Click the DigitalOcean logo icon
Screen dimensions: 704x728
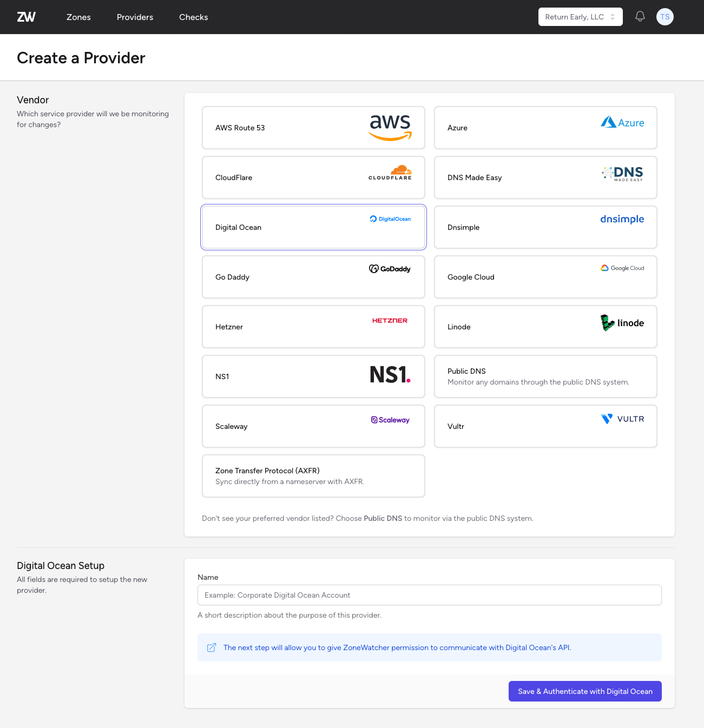(373, 219)
